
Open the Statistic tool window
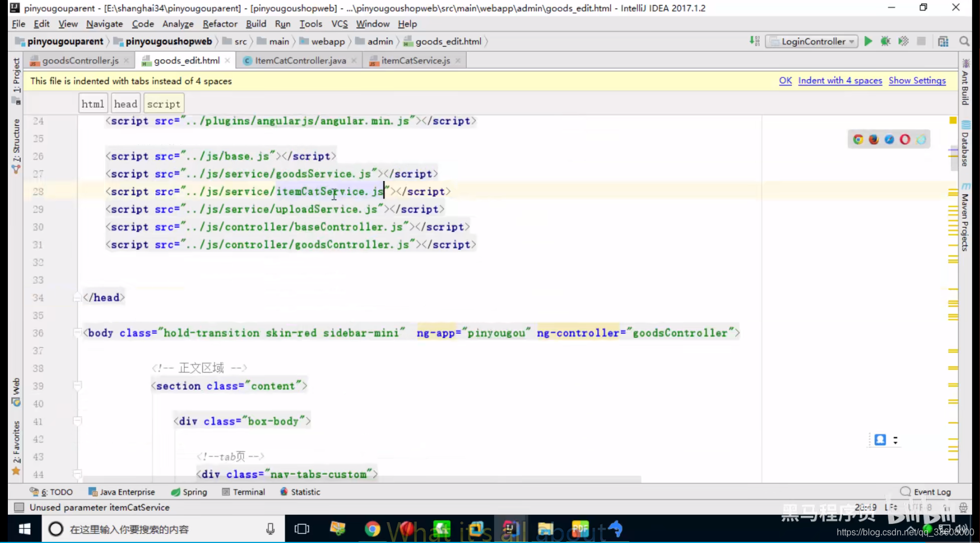301,492
